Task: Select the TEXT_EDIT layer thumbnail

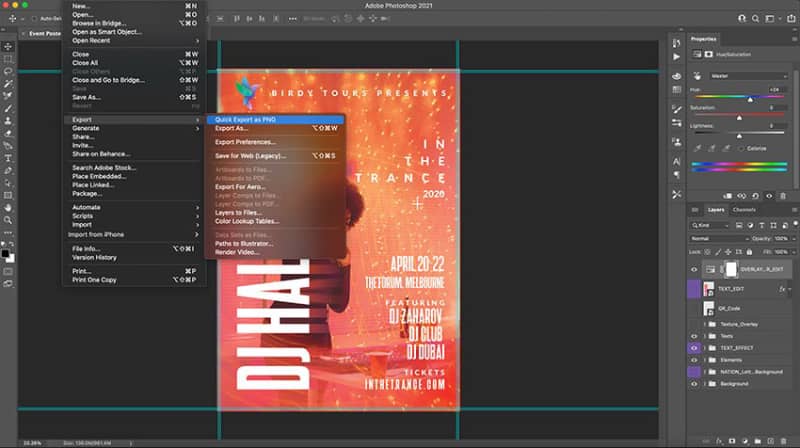Action: click(709, 289)
